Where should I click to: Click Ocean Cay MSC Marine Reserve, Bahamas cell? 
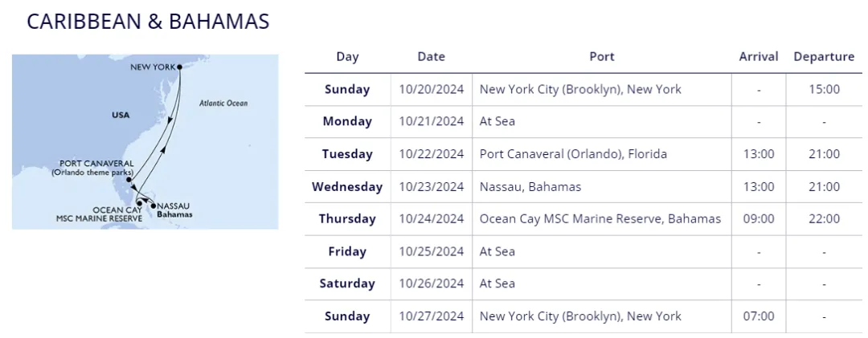pyautogui.click(x=600, y=218)
